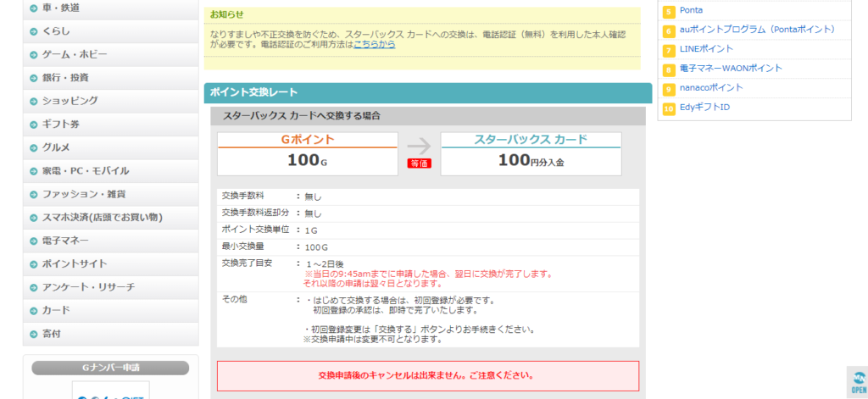Click rank 7 badge beside LINEポイント

tap(669, 50)
